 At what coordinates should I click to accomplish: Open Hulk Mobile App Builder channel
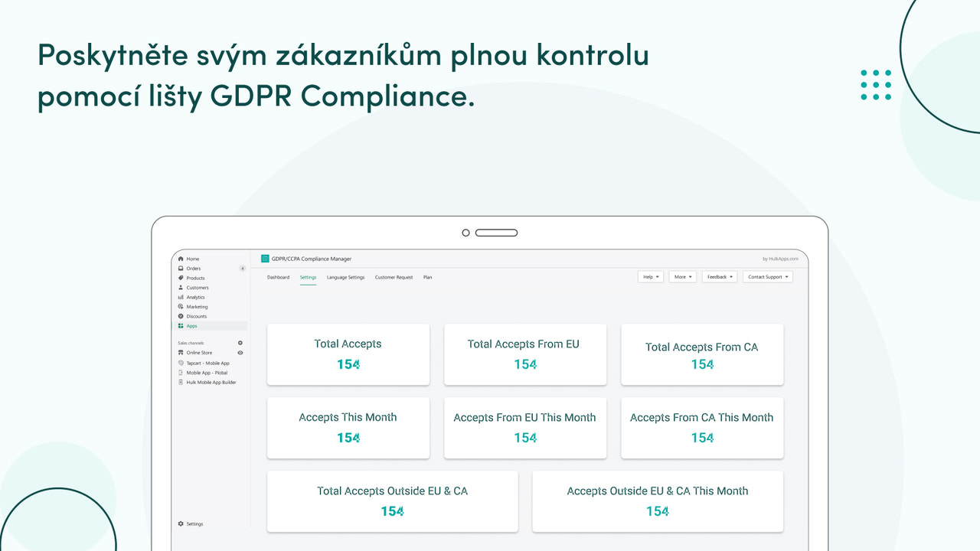click(211, 382)
